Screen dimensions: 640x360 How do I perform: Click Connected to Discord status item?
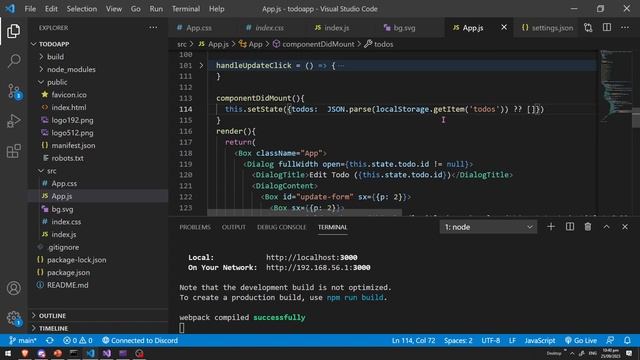coord(140,340)
